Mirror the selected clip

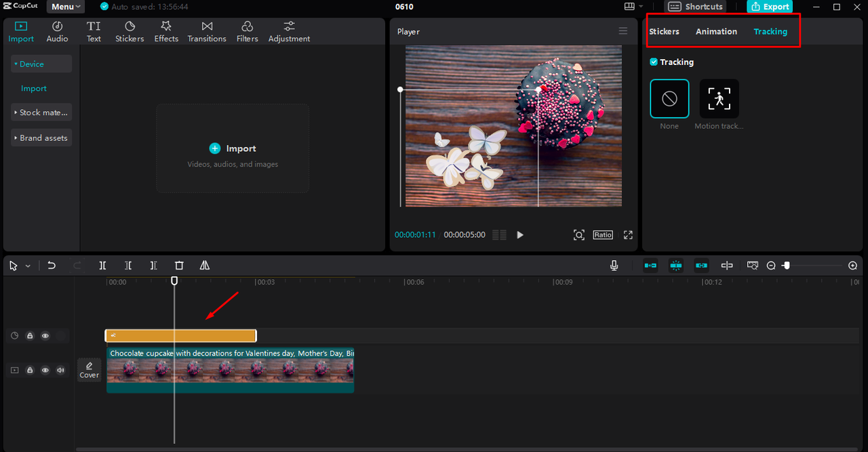click(205, 266)
